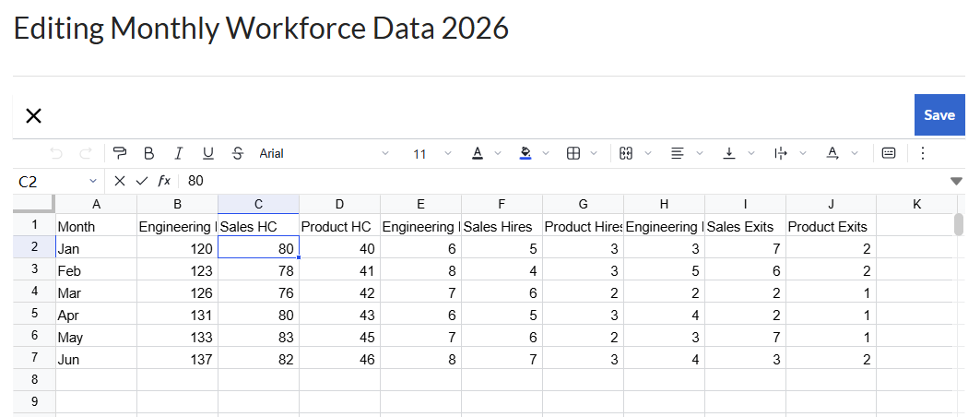Click the cell with value 46

339,359
